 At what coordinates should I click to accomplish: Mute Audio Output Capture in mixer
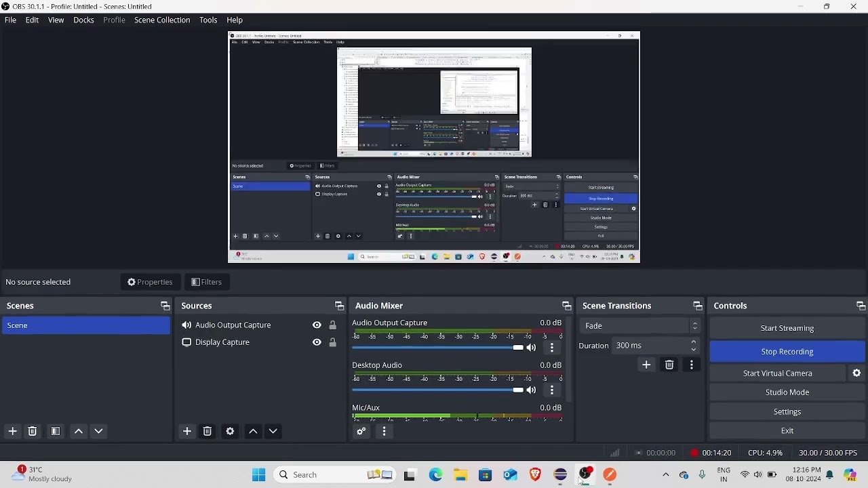click(x=531, y=348)
